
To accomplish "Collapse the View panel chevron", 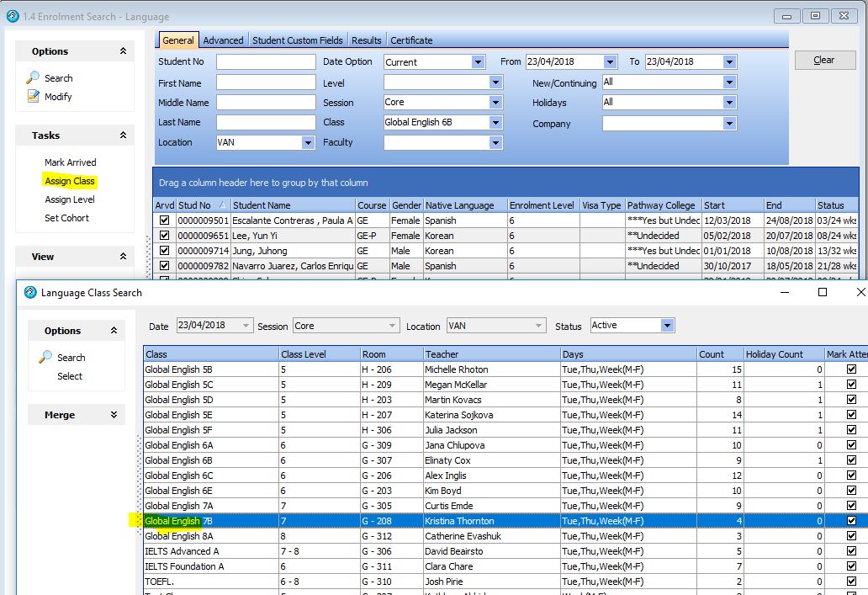I will coord(123,257).
